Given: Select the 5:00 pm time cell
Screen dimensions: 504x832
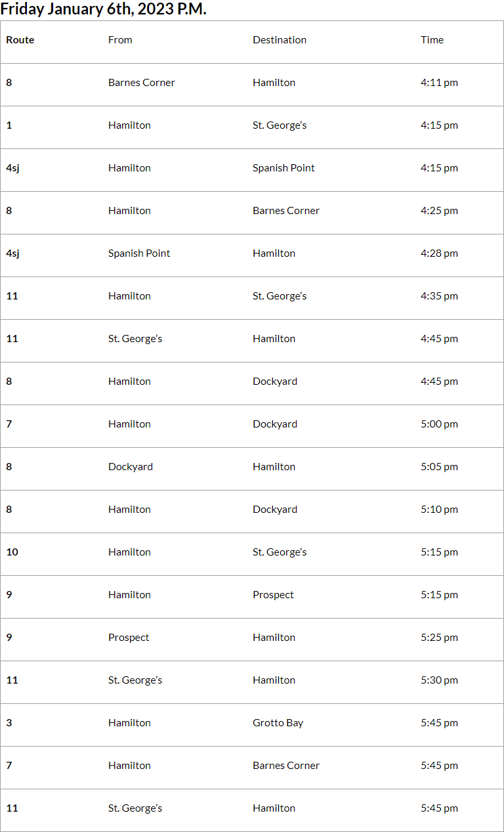Looking at the screenshot, I should pyautogui.click(x=439, y=424).
